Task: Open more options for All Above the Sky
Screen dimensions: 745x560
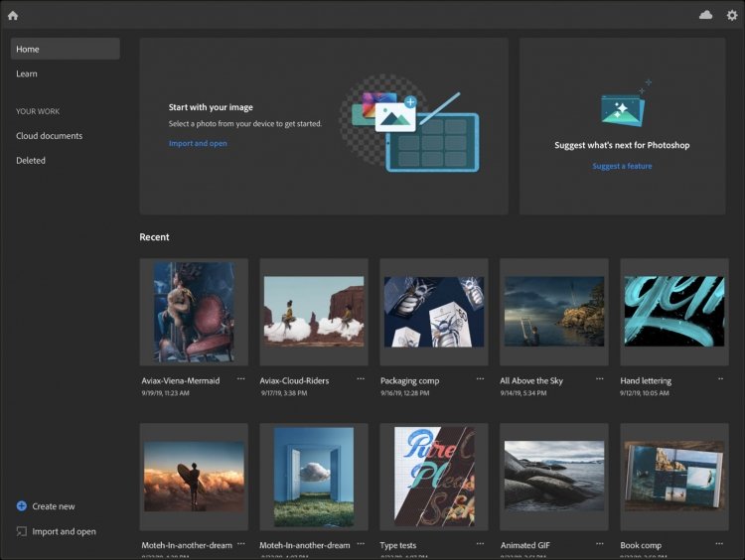Action: point(600,378)
